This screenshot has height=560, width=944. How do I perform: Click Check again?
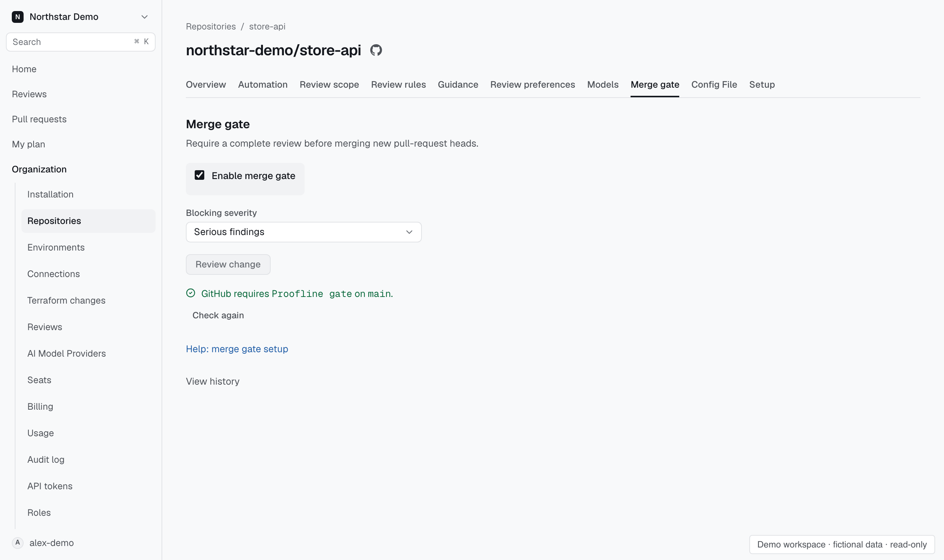218,315
